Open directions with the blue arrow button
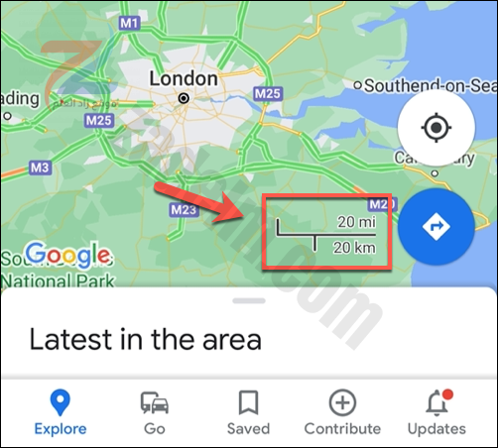The width and height of the screenshot is (498, 448). (x=436, y=227)
